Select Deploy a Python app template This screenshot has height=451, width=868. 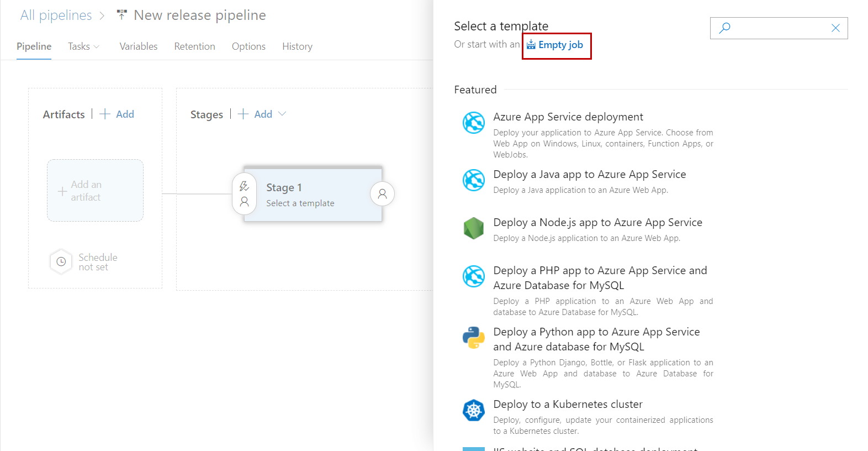click(596, 339)
